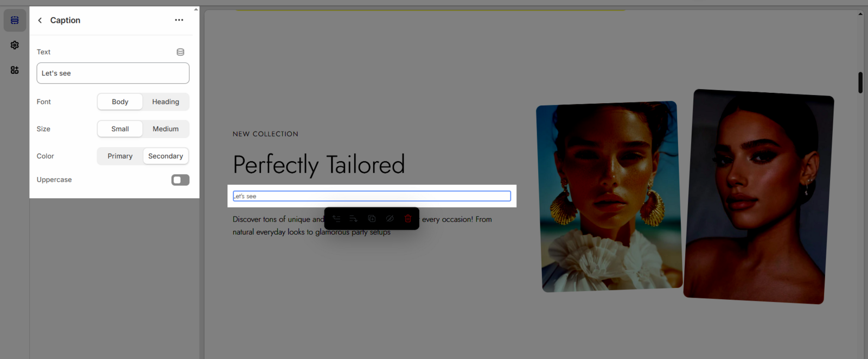Click the inline caption text box in preview

click(x=372, y=196)
